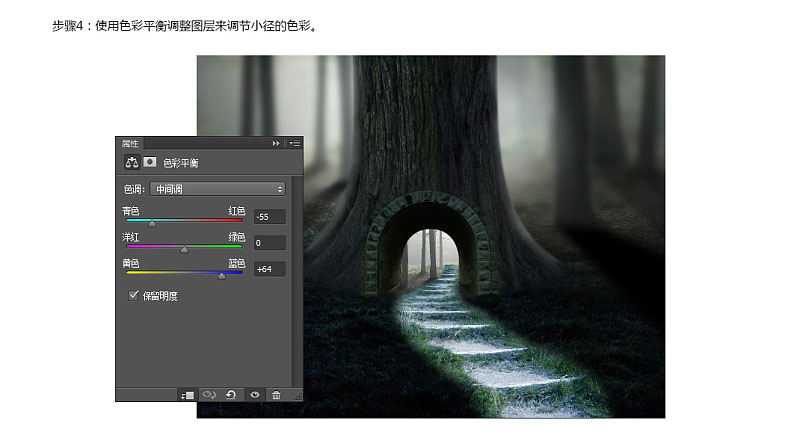The image size is (800, 438).
Task: Delete the adjustment layer with the trash icon
Action: pyautogui.click(x=276, y=394)
